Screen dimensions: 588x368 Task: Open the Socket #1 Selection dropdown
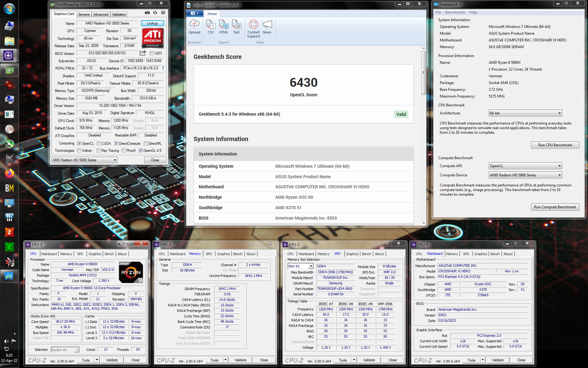pos(65,350)
